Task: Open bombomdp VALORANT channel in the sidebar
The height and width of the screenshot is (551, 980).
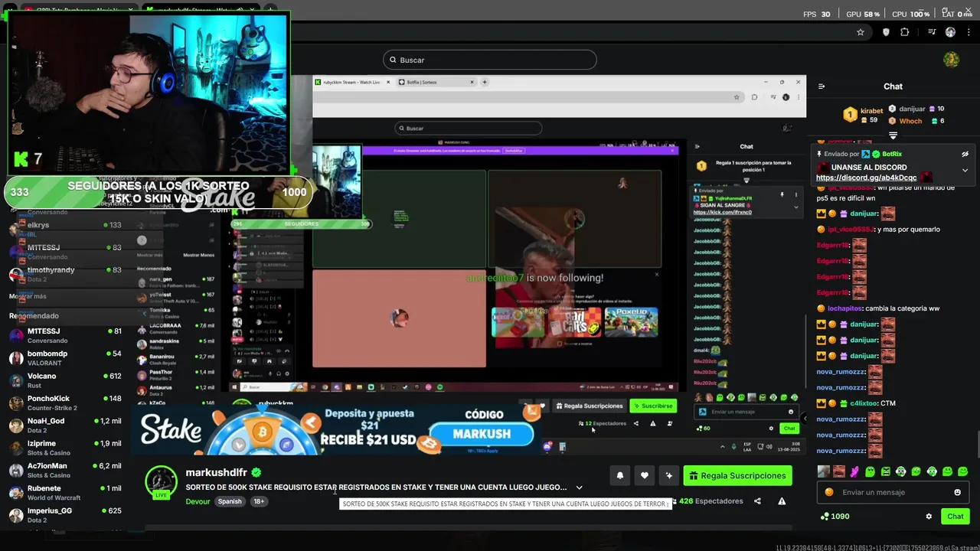Action: point(65,358)
